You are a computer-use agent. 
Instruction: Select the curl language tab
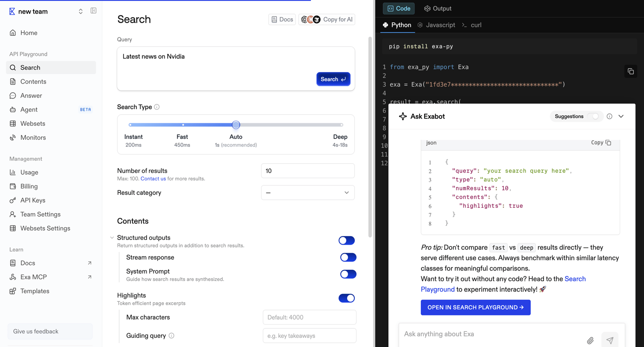(472, 25)
